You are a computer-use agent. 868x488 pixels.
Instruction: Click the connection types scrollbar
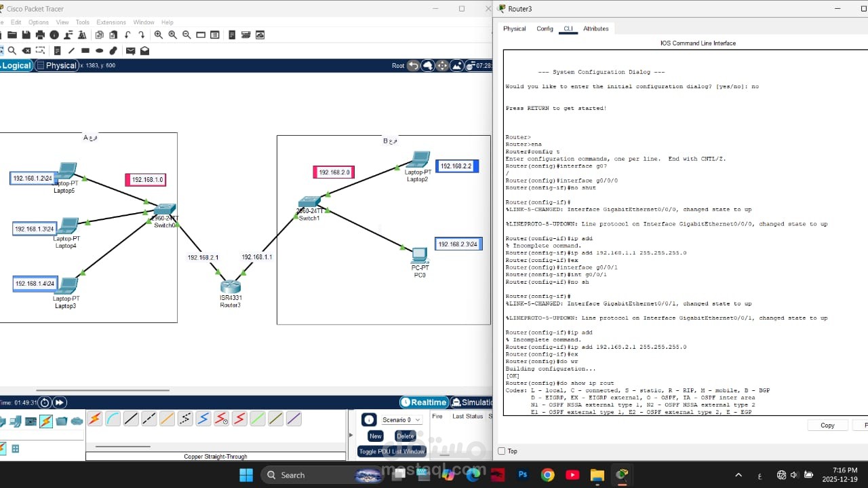click(122, 446)
